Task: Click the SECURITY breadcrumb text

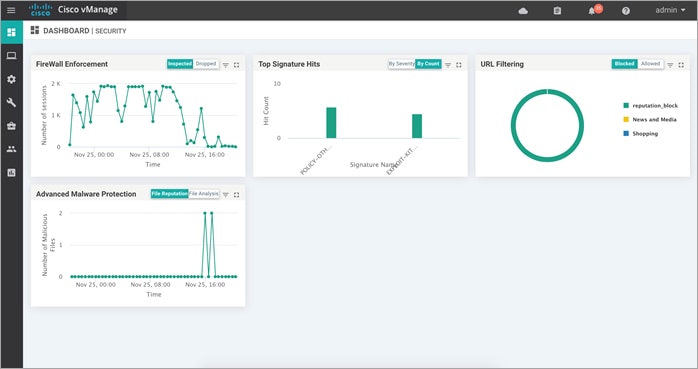Action: 111,31
